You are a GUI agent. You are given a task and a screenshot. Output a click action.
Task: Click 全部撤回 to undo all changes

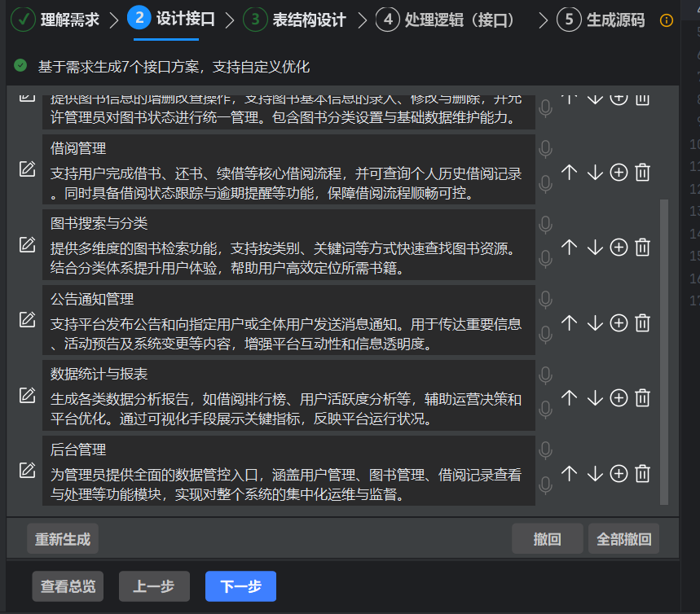point(624,538)
